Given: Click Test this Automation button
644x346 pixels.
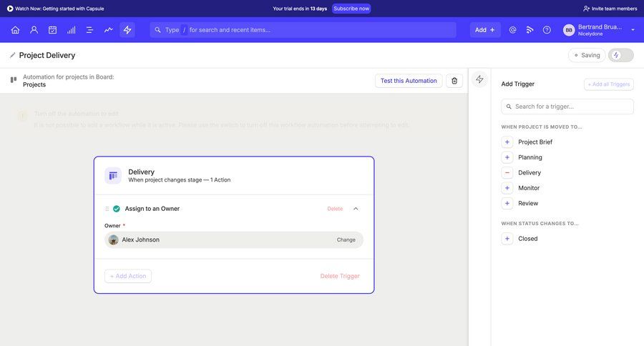Looking at the screenshot, I should pos(408,81).
